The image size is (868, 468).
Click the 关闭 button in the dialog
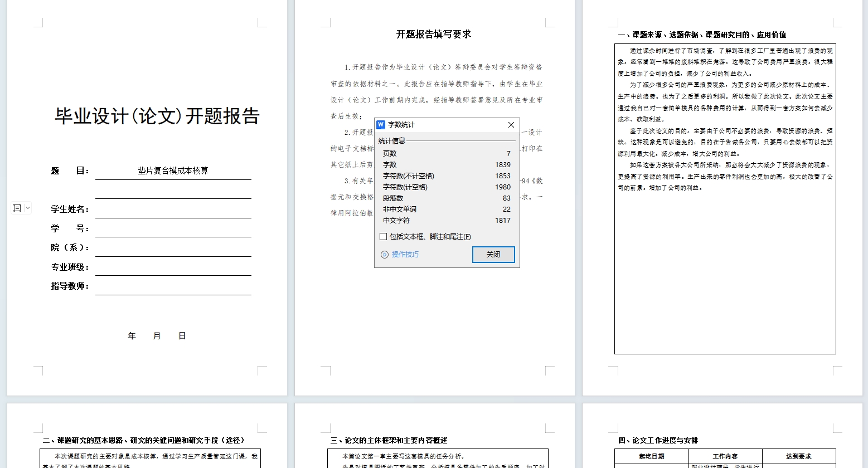[493, 255]
